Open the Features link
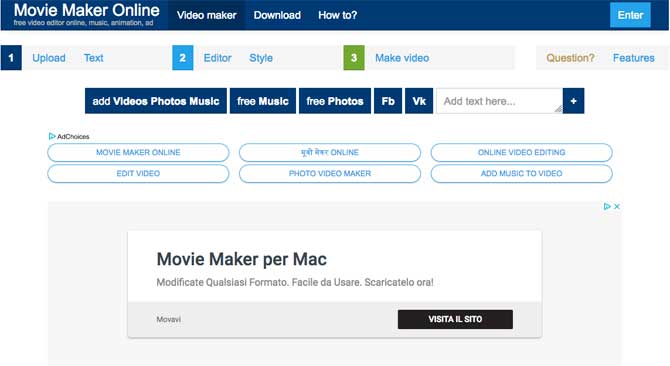Screen dimensions: 670x366 [x=633, y=58]
